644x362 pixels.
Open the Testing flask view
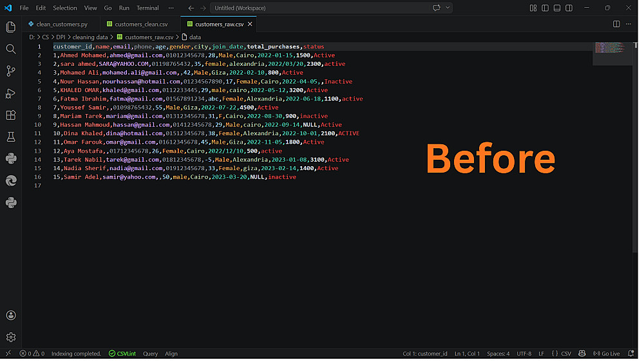pyautogui.click(x=11, y=138)
